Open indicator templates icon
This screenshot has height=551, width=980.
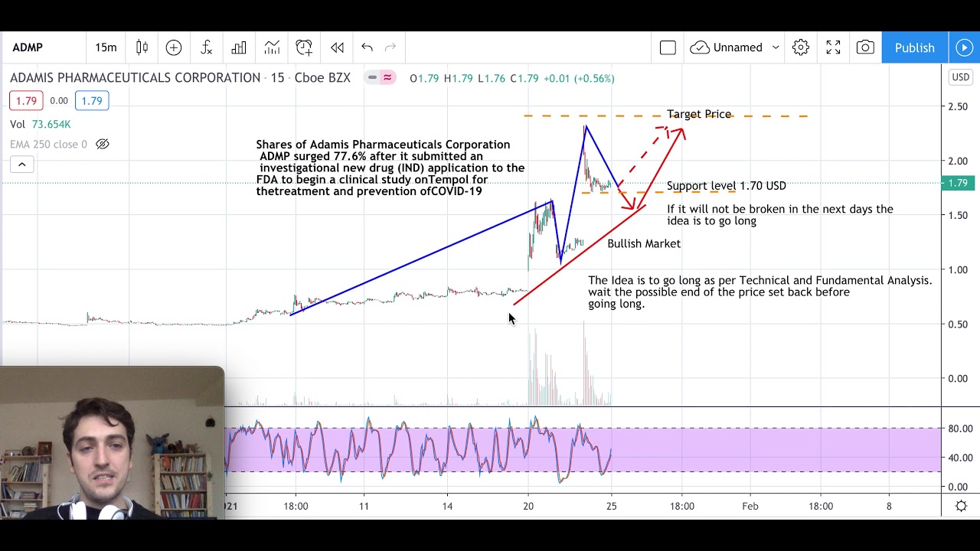click(x=272, y=47)
